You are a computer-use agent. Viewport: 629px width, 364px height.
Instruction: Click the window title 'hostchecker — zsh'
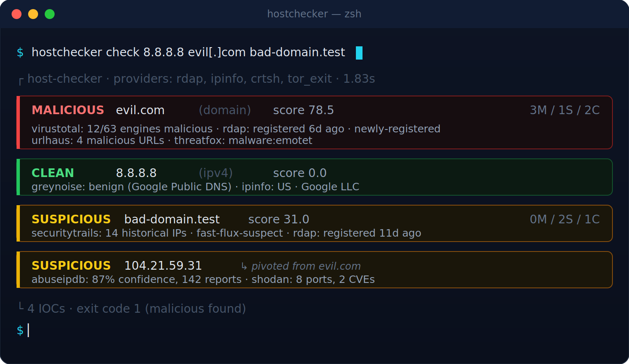point(314,14)
